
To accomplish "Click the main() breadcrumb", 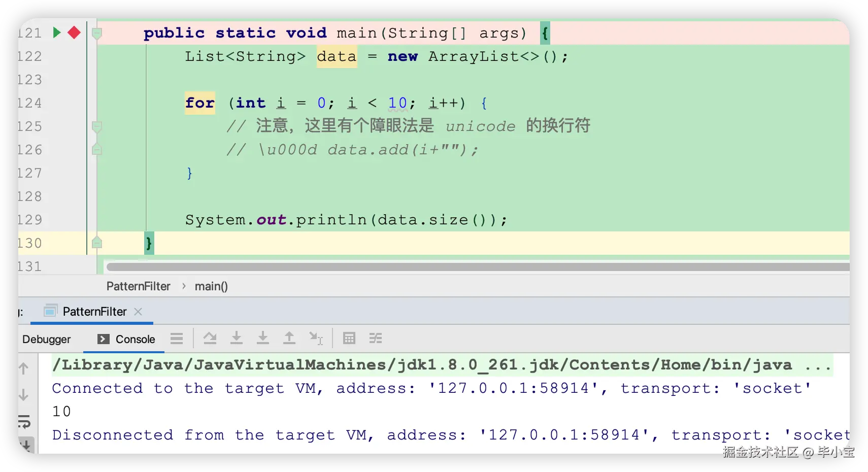I will 211,286.
